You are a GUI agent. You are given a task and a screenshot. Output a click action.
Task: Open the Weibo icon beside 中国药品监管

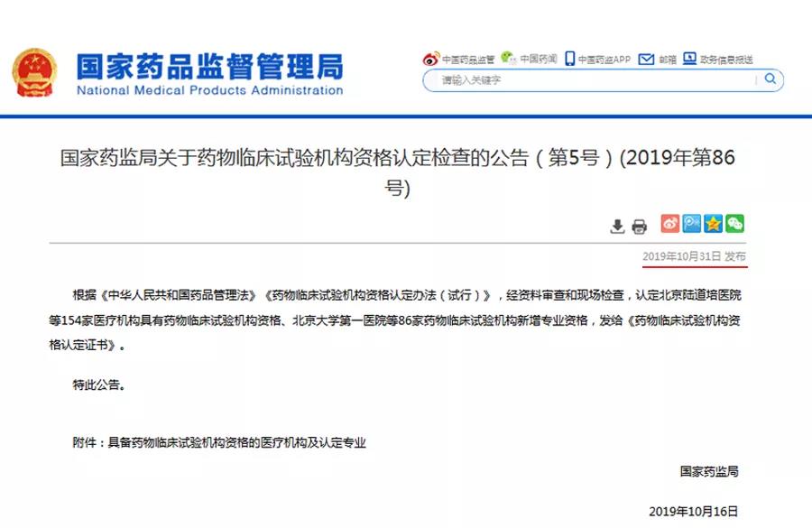point(431,59)
